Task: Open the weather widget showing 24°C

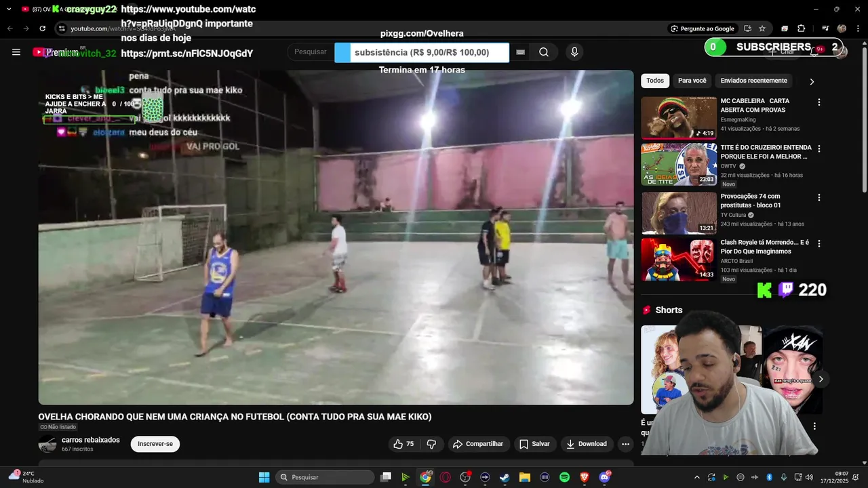Action: tap(27, 477)
